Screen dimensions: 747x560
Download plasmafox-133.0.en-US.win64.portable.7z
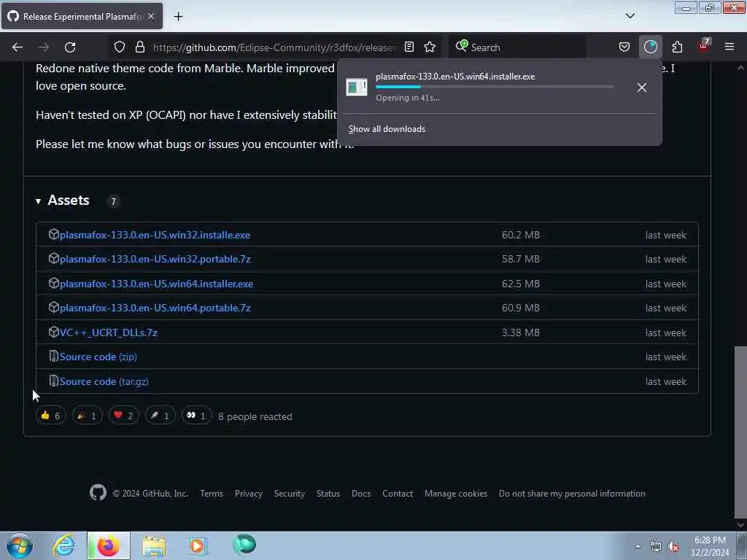(155, 308)
